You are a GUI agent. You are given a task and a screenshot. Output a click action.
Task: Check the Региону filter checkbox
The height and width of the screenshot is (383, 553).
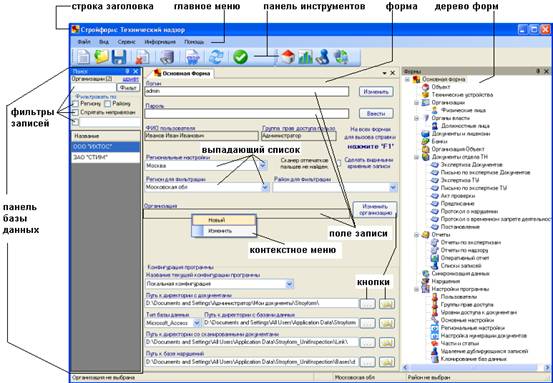tap(75, 104)
